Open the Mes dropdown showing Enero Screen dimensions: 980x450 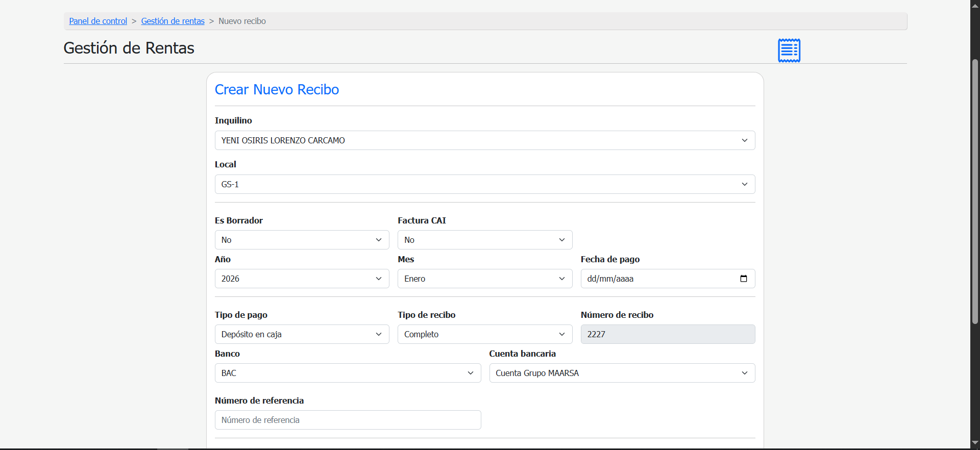click(484, 279)
